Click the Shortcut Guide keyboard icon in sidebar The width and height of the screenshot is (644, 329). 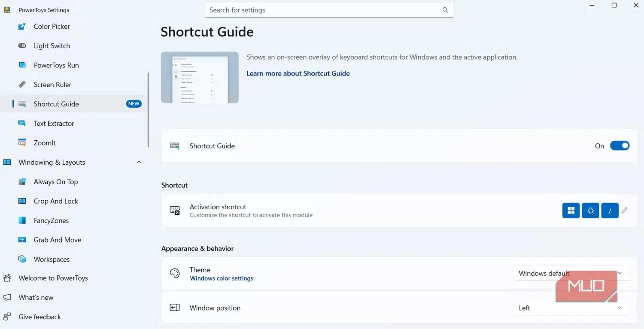click(22, 104)
